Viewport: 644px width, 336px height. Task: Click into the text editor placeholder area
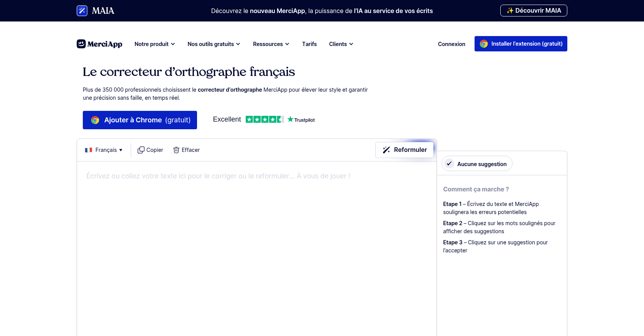(x=218, y=176)
